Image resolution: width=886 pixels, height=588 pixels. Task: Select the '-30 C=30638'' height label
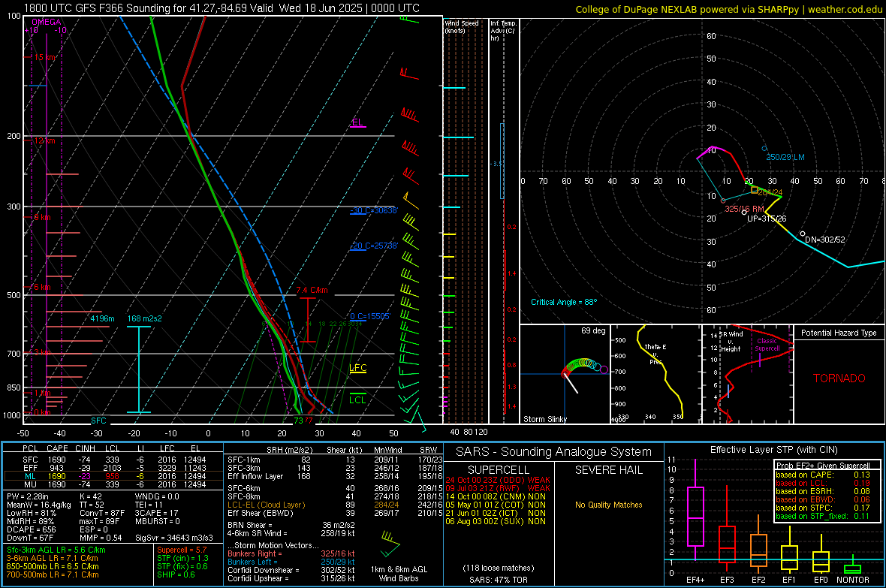click(x=373, y=210)
